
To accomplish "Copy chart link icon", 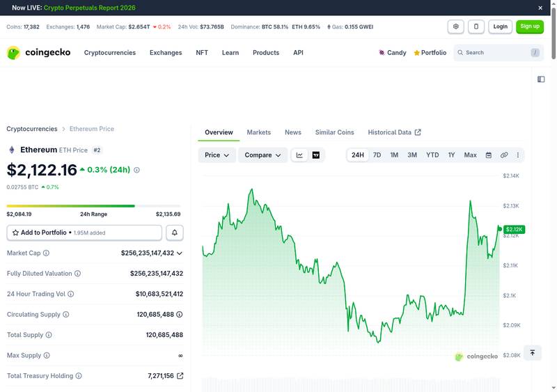I will pos(503,155).
